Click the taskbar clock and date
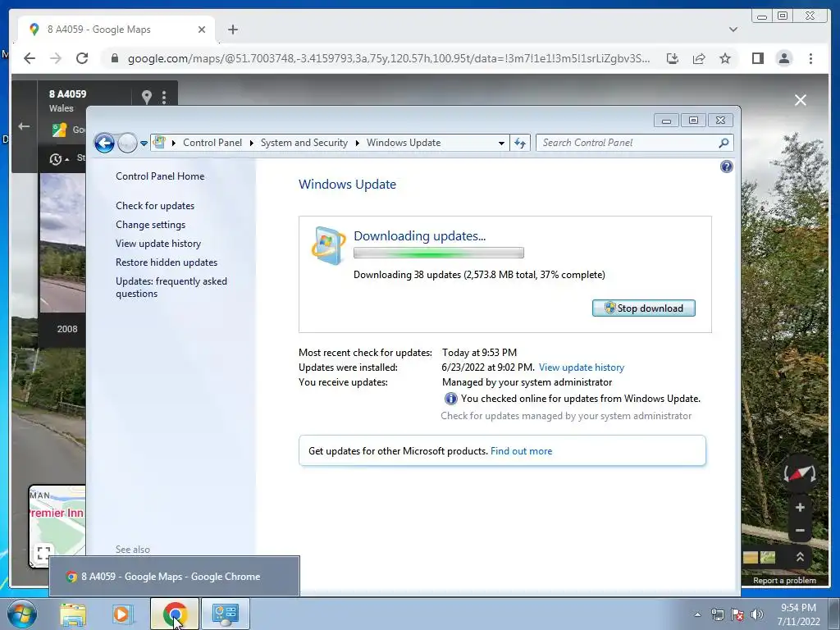840x630 pixels. [798, 614]
